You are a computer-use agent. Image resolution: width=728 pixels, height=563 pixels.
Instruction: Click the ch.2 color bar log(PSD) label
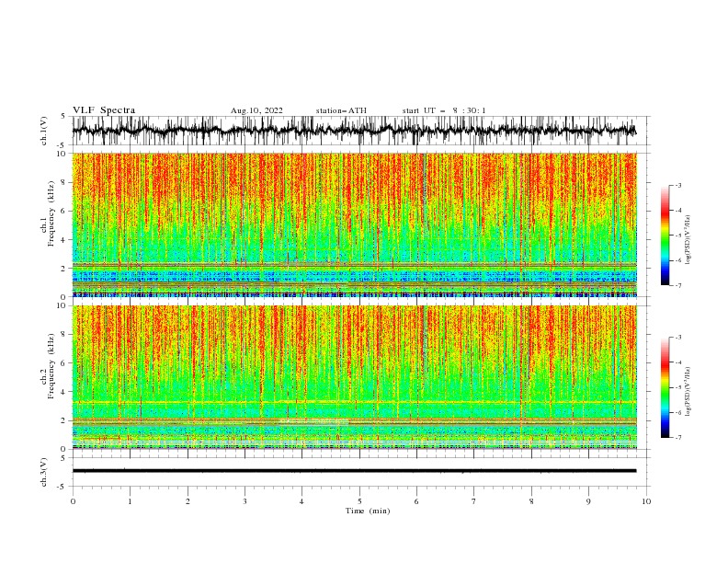point(688,391)
